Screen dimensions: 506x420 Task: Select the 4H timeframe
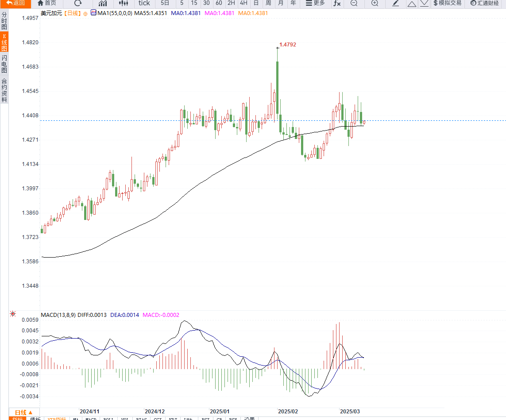point(243,3)
